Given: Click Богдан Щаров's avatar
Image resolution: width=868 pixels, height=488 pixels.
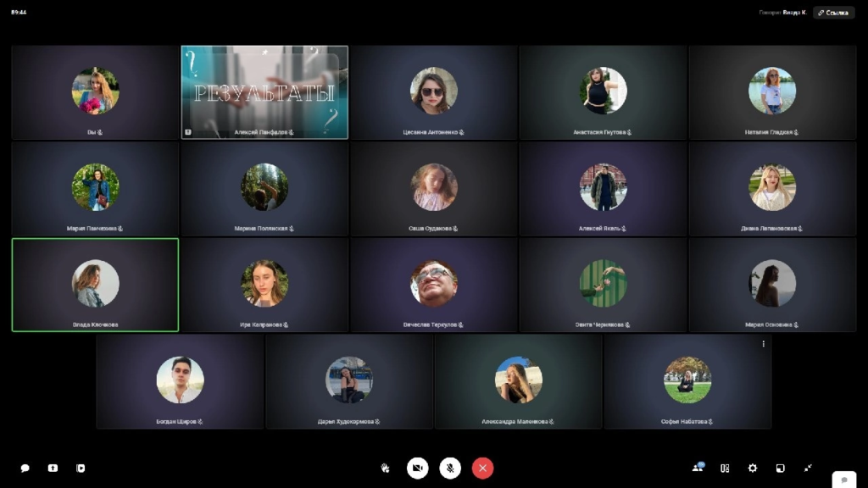Looking at the screenshot, I should click(x=180, y=380).
